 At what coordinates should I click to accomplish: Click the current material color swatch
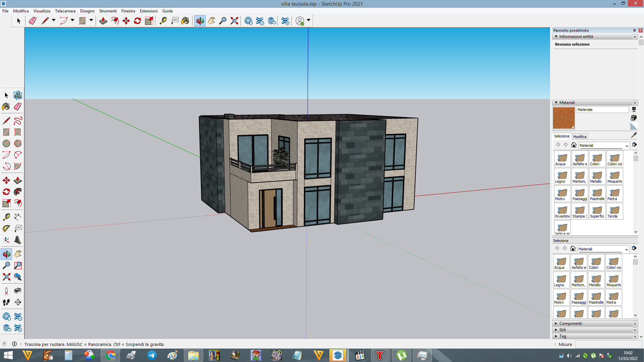[x=563, y=118]
